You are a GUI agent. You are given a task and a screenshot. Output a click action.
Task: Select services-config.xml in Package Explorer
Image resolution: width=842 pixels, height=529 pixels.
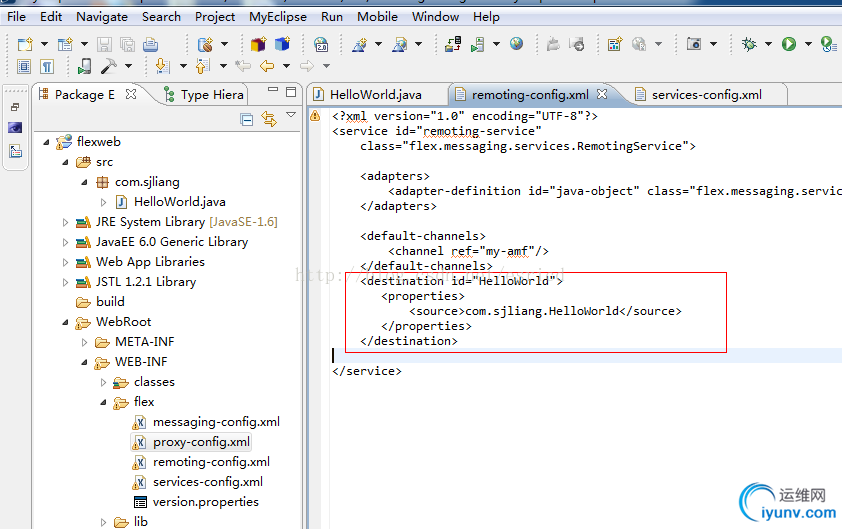tap(208, 482)
